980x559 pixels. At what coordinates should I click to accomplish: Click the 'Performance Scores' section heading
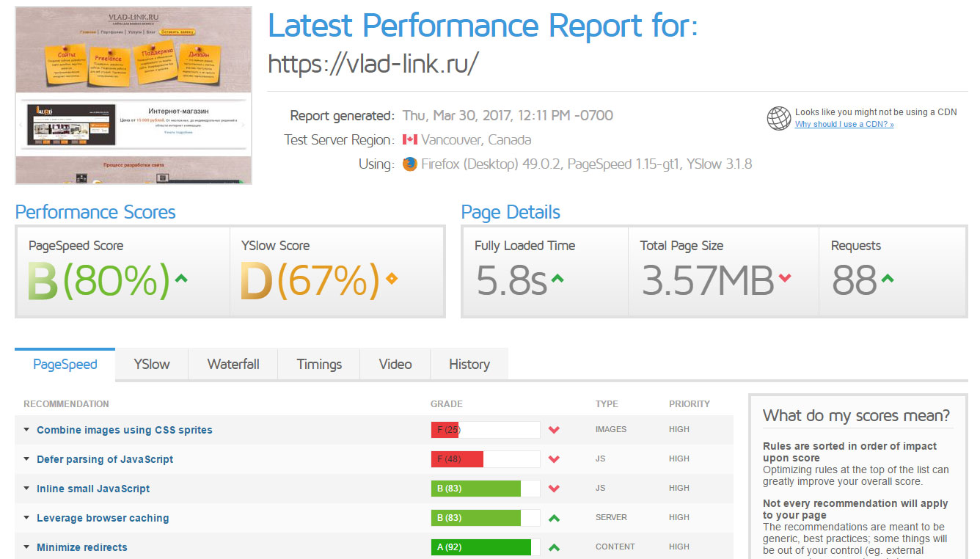[x=95, y=213]
